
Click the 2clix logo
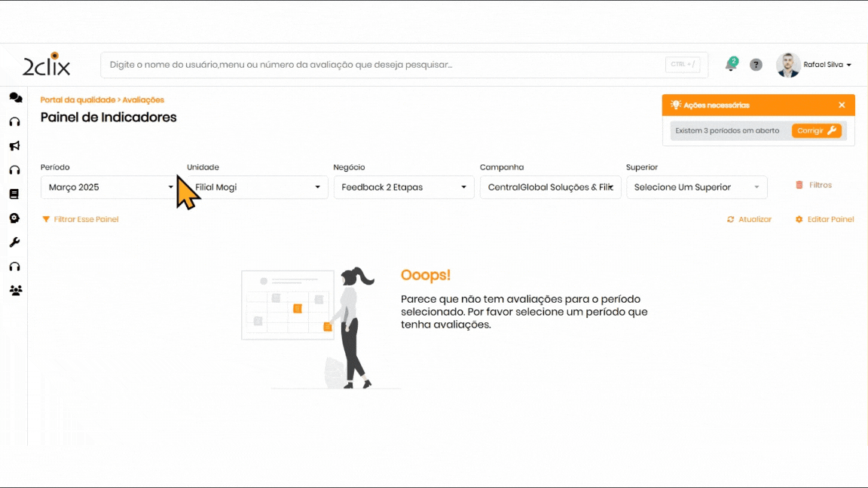click(x=47, y=65)
